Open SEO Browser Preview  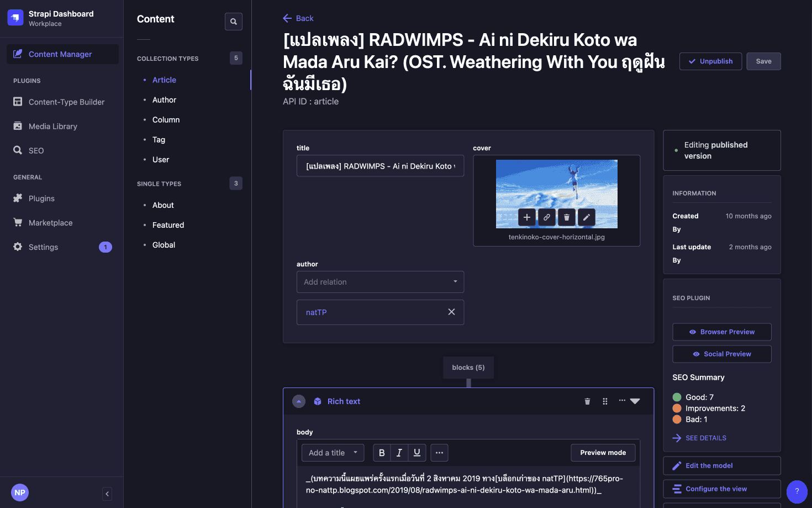(722, 332)
